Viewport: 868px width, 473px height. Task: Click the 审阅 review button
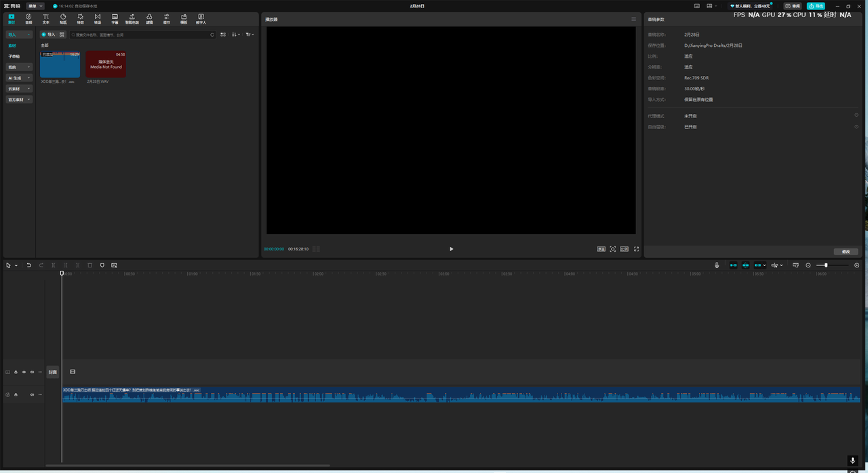[x=793, y=6]
